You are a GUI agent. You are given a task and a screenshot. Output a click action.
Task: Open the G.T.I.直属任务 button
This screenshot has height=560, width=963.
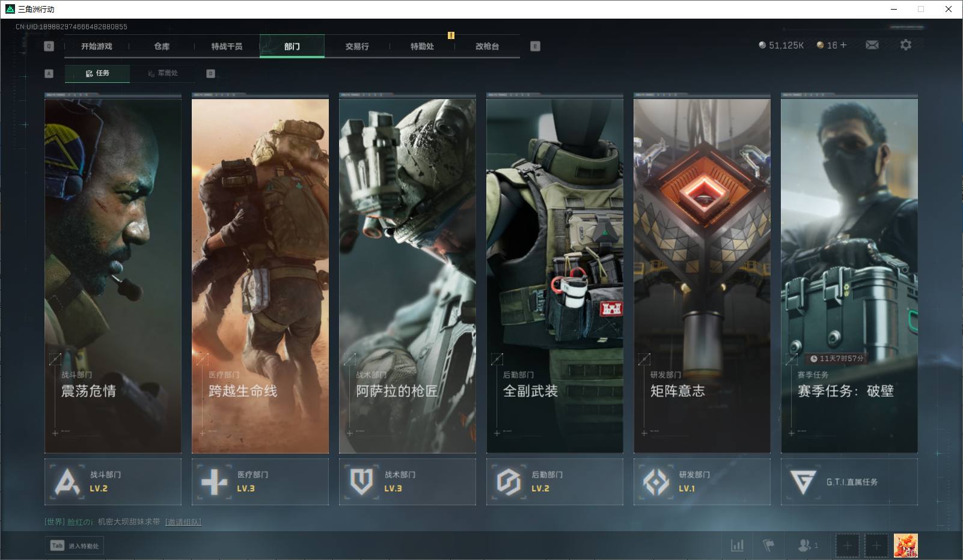[x=849, y=482]
